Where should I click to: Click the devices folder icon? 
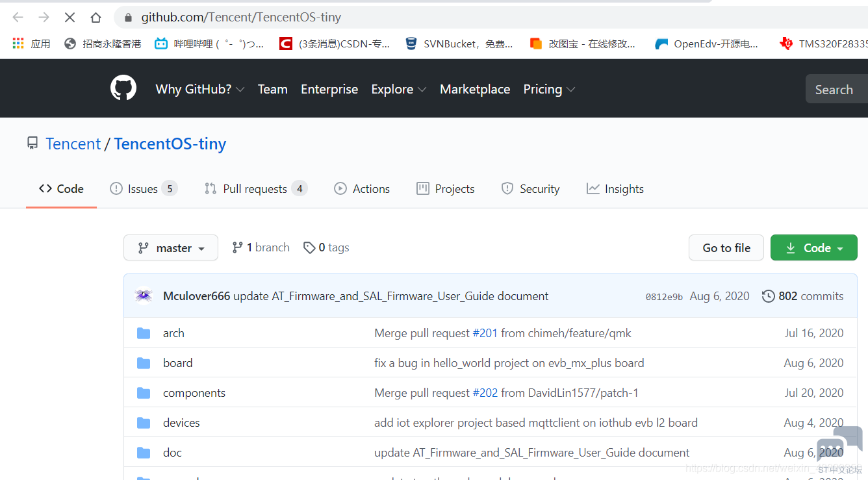144,423
